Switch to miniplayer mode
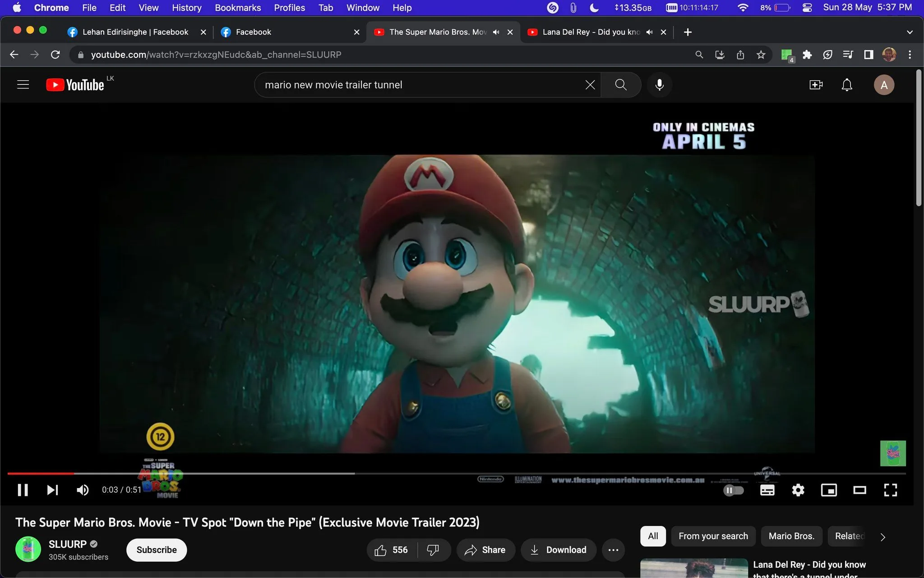Image resolution: width=924 pixels, height=578 pixels. [x=829, y=490]
